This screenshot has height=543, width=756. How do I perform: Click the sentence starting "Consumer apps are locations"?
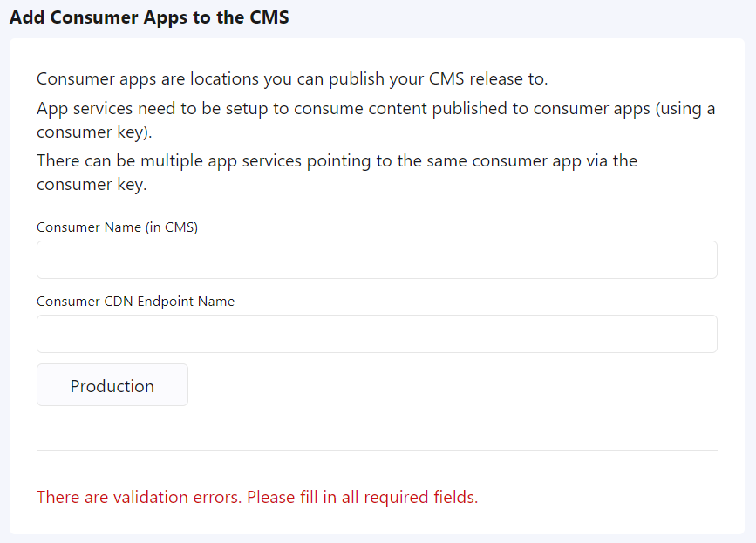coord(292,79)
